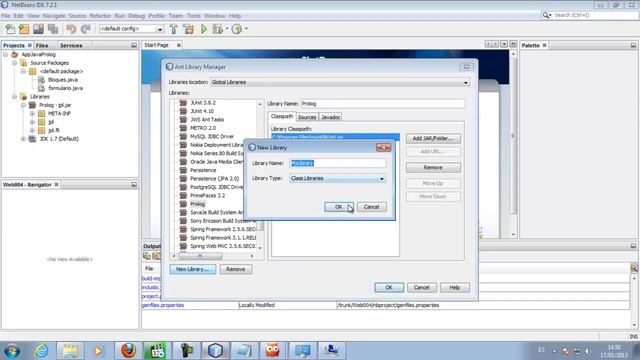Click OK in New Library dialog
The image size is (640, 360).
tap(339, 207)
